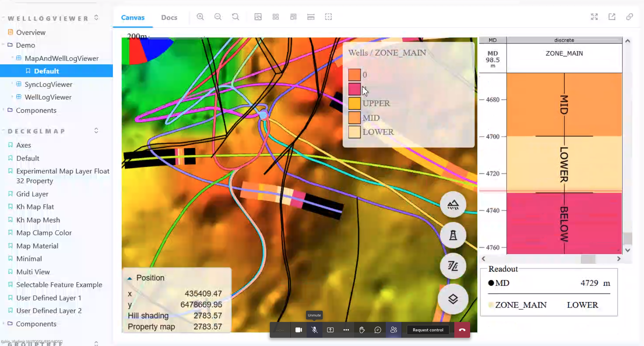644x346 pixels.
Task: Click the Request control button
Action: pos(428,330)
